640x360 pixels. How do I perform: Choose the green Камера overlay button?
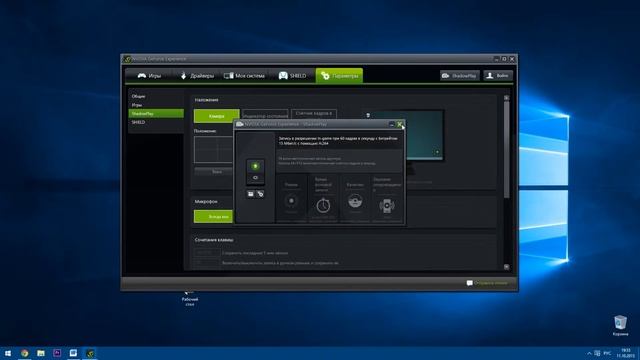(x=216, y=116)
